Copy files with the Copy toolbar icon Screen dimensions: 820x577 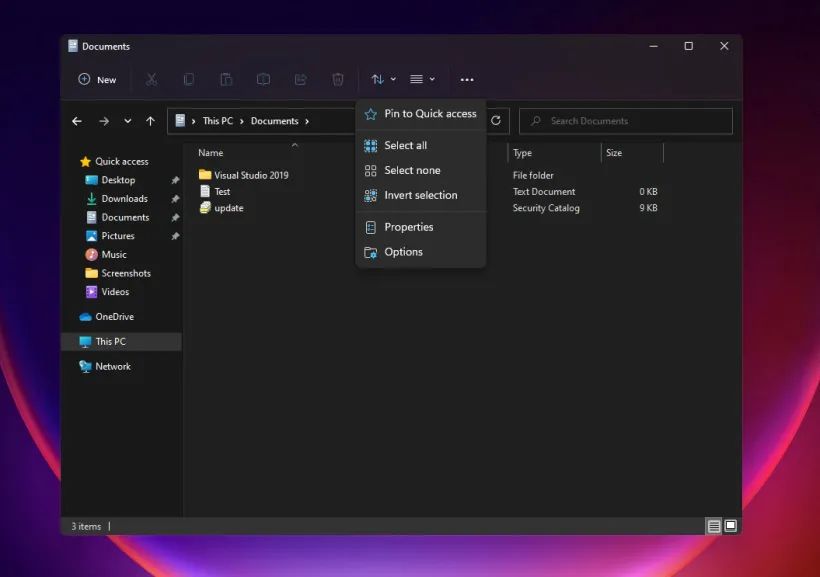point(188,79)
